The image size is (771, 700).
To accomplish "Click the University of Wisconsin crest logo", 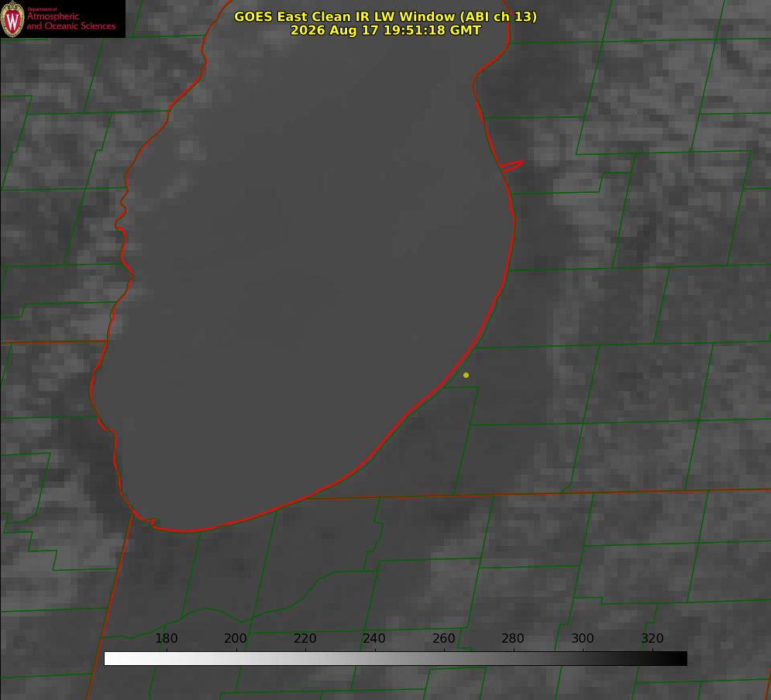I will pyautogui.click(x=12, y=19).
